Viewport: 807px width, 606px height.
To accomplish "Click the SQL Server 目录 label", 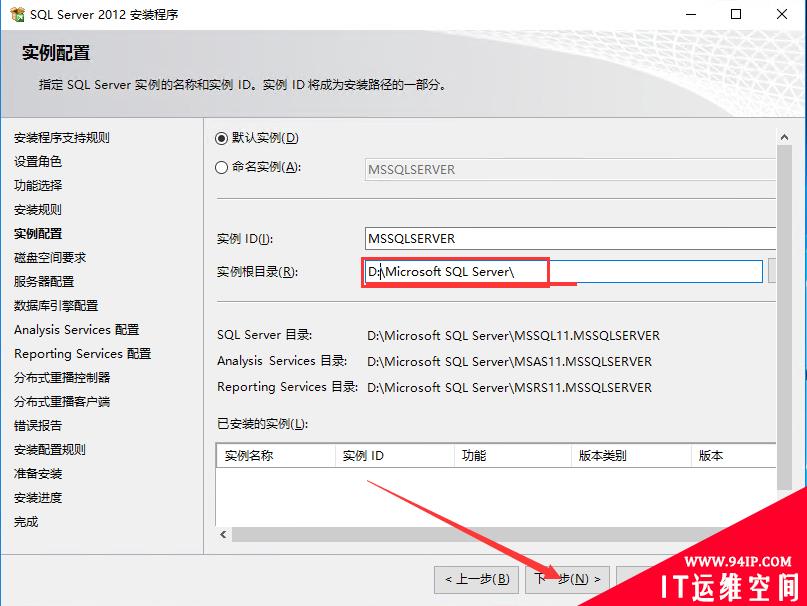I will (x=265, y=335).
